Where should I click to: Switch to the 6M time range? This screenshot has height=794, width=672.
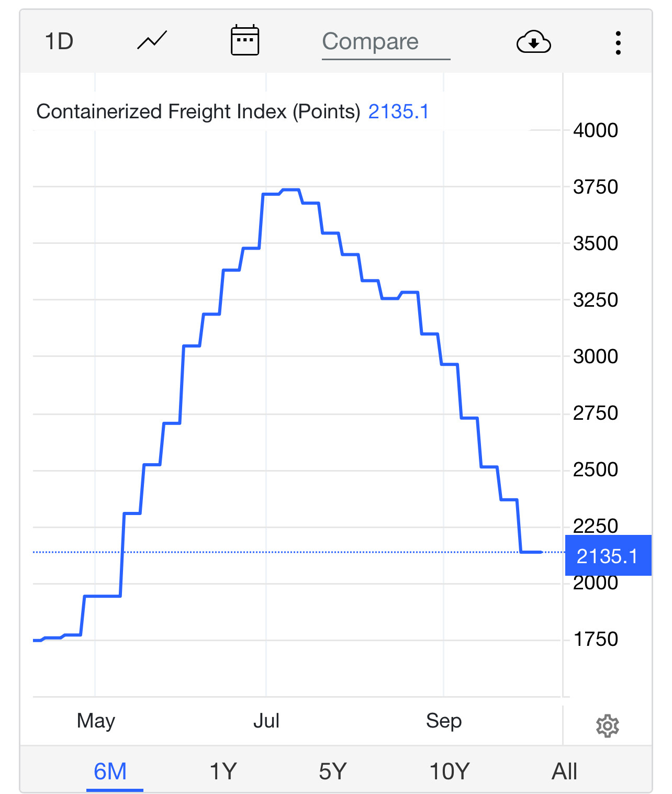tap(110, 771)
